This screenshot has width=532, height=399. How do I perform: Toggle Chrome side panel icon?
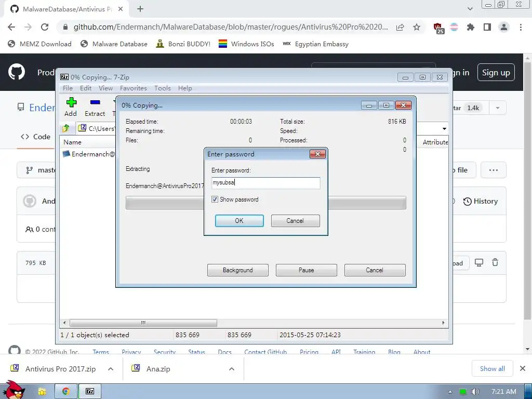tap(487, 27)
